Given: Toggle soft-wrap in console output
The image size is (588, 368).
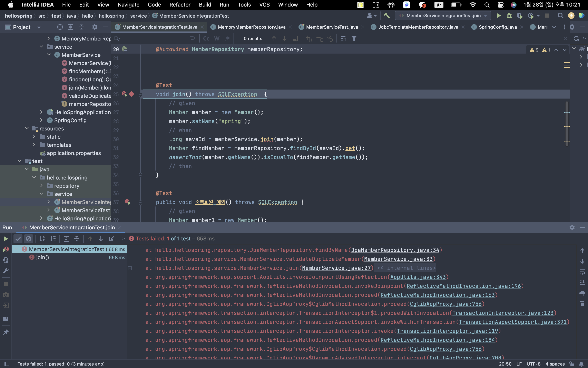Looking at the screenshot, I should point(582,272).
